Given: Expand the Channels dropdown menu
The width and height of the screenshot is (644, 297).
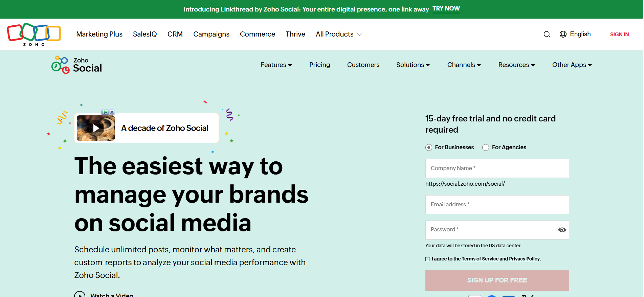Looking at the screenshot, I should 464,65.
